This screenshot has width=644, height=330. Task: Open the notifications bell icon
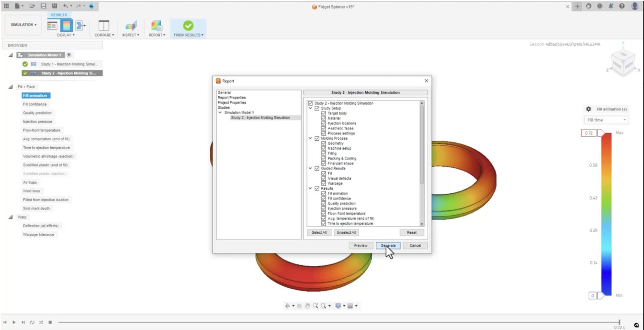pyautogui.click(x=611, y=6)
